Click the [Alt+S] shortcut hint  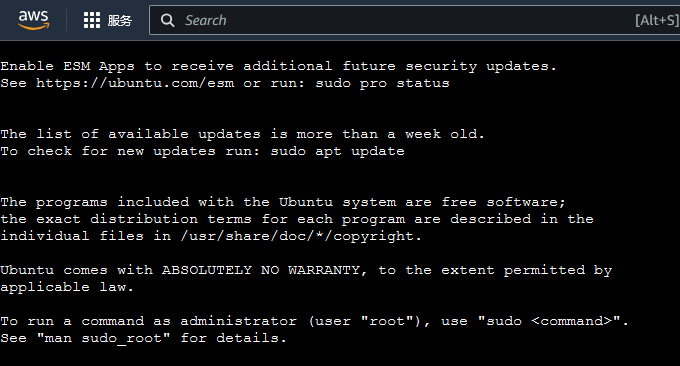pyautogui.click(x=657, y=20)
